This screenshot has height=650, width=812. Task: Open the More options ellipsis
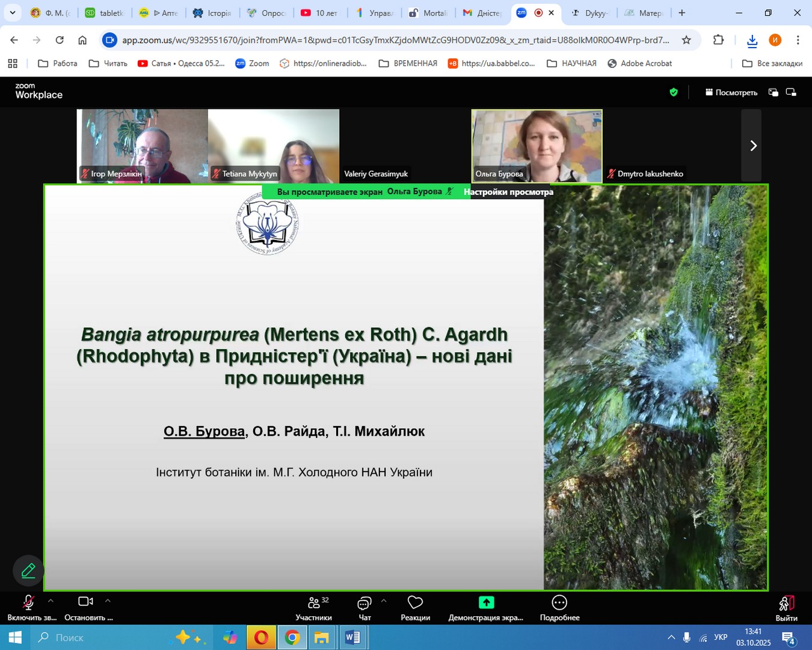click(559, 602)
